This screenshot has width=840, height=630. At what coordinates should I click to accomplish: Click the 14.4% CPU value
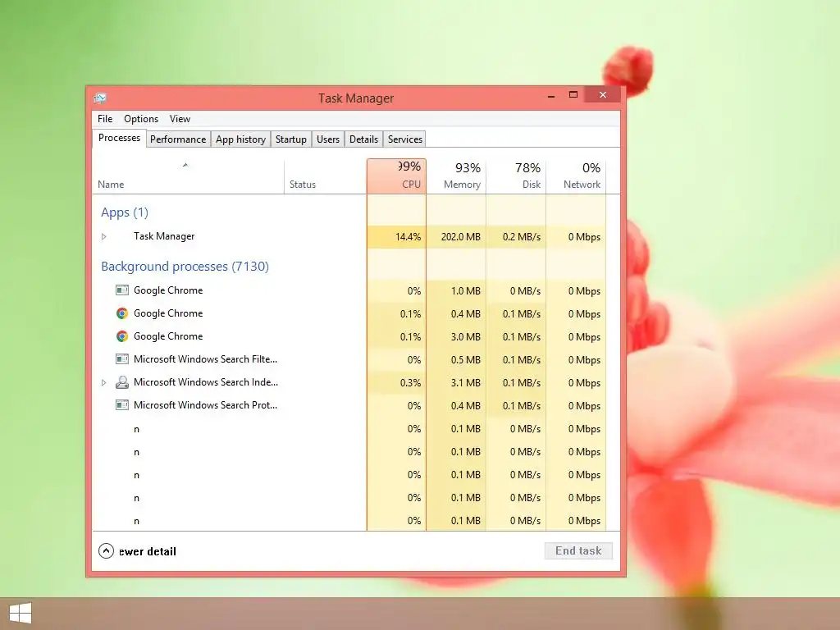pos(408,237)
